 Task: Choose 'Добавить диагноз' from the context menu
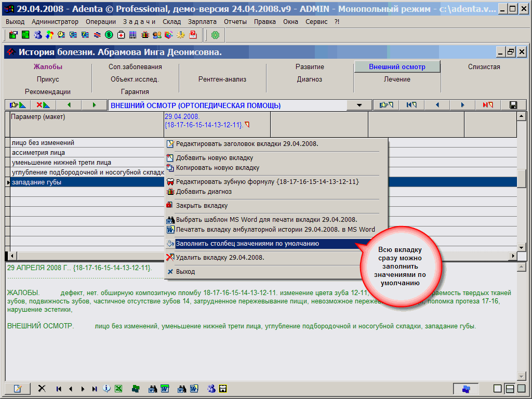[x=204, y=192]
